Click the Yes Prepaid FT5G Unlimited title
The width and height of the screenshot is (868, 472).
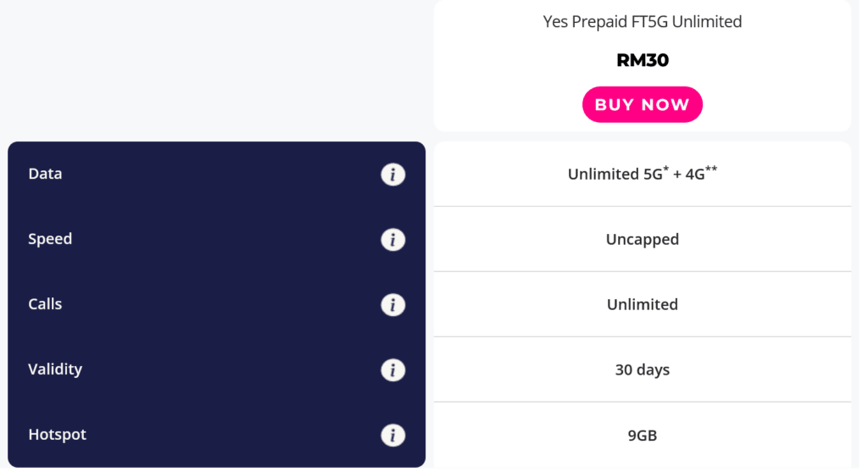[x=642, y=22]
